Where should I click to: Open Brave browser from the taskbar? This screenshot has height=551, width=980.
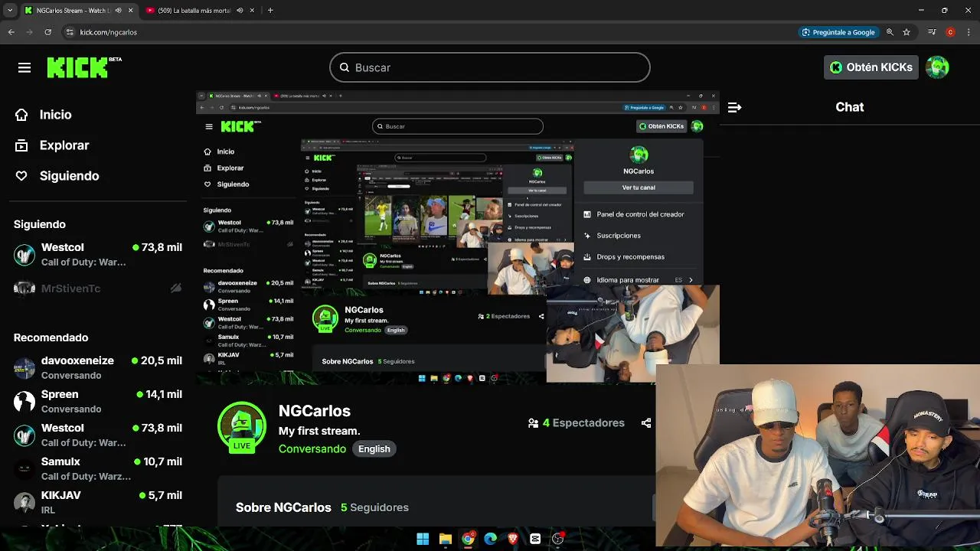(x=513, y=539)
